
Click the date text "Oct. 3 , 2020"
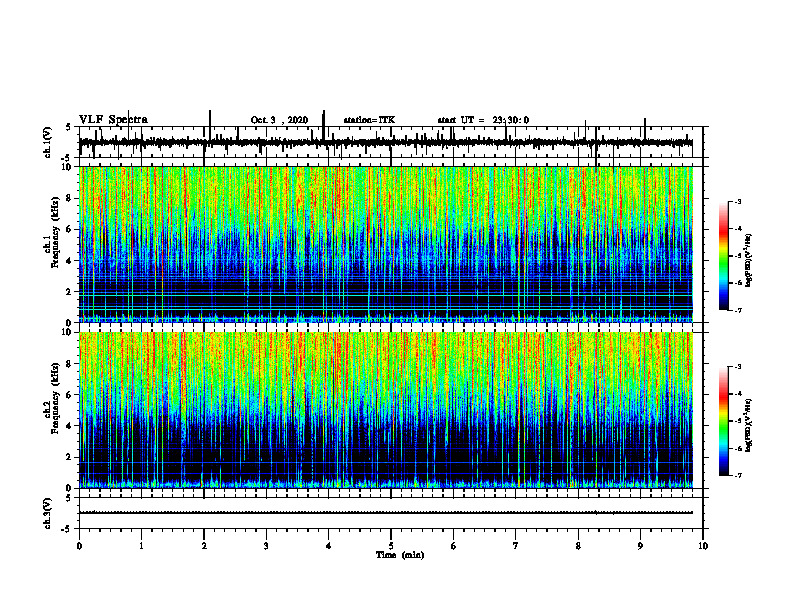[x=279, y=120]
